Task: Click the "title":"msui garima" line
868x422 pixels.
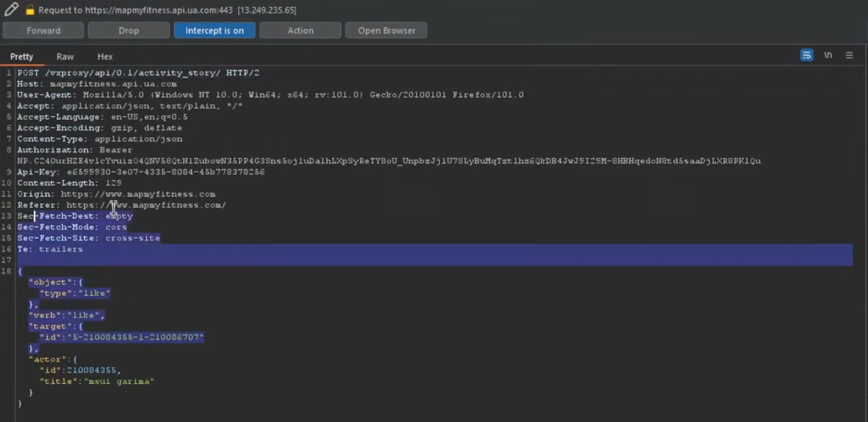Action: click(x=97, y=381)
